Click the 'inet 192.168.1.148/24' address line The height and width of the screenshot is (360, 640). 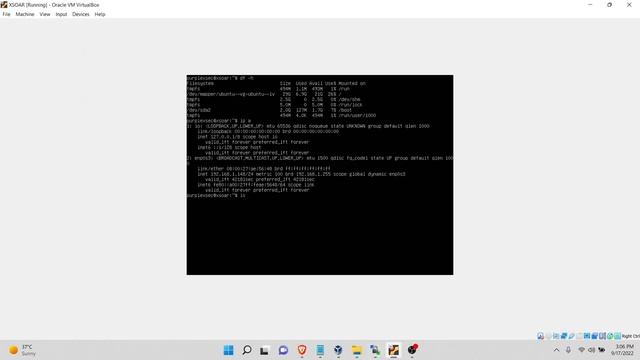click(301, 174)
